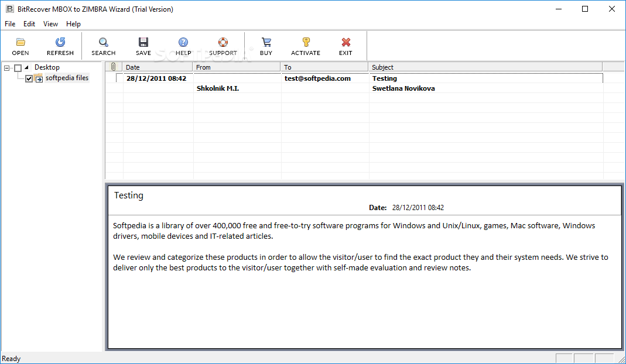Select the Shkolnik M.I. sender cell
Viewport: 626px width, 364px height.
218,88
